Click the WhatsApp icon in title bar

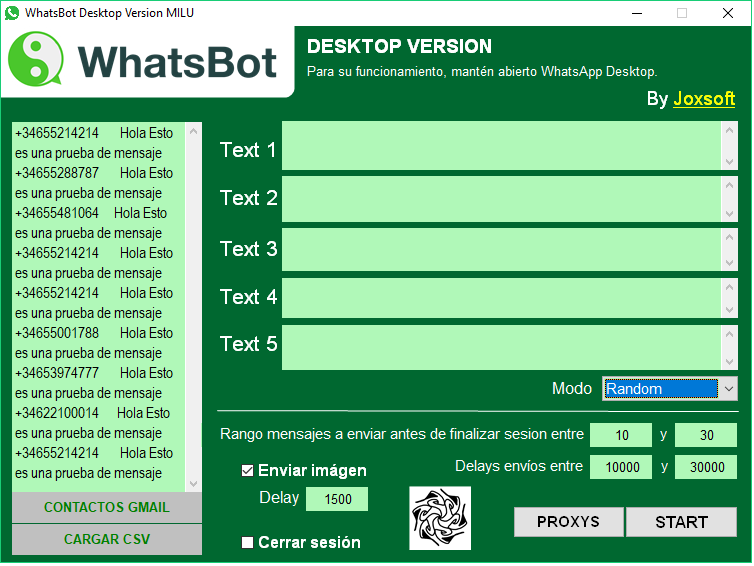tap(12, 13)
